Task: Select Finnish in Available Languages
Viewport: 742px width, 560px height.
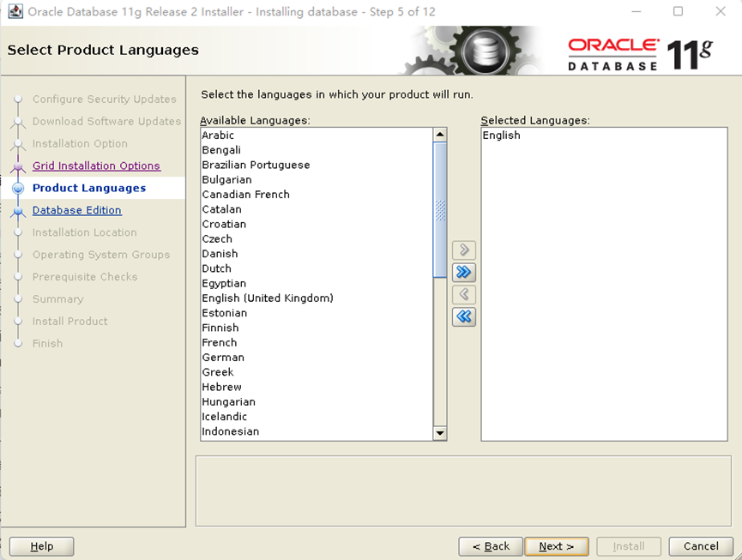Action: click(x=317, y=328)
